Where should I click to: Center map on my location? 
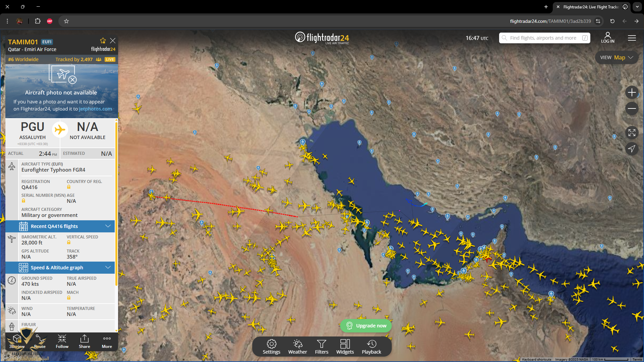[632, 149]
